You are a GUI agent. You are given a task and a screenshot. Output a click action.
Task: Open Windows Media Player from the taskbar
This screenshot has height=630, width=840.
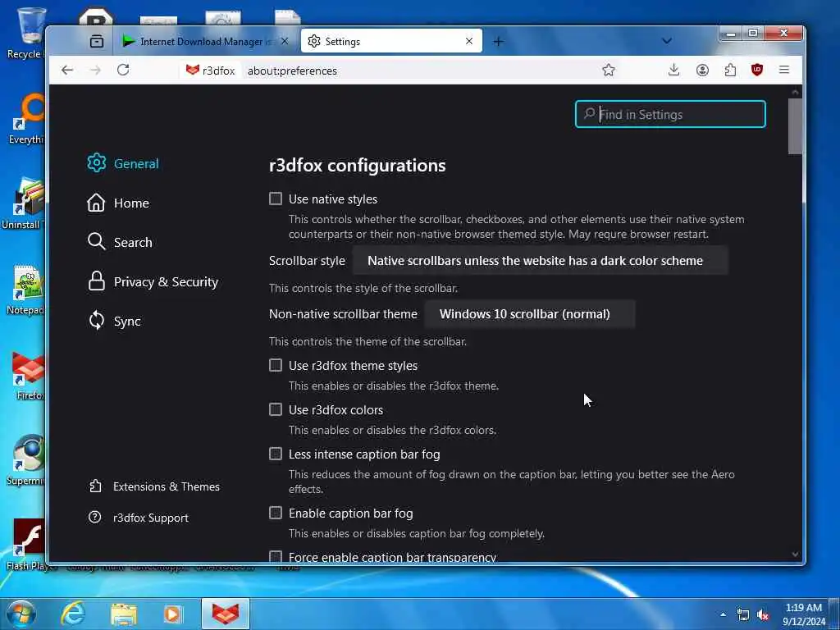173,614
